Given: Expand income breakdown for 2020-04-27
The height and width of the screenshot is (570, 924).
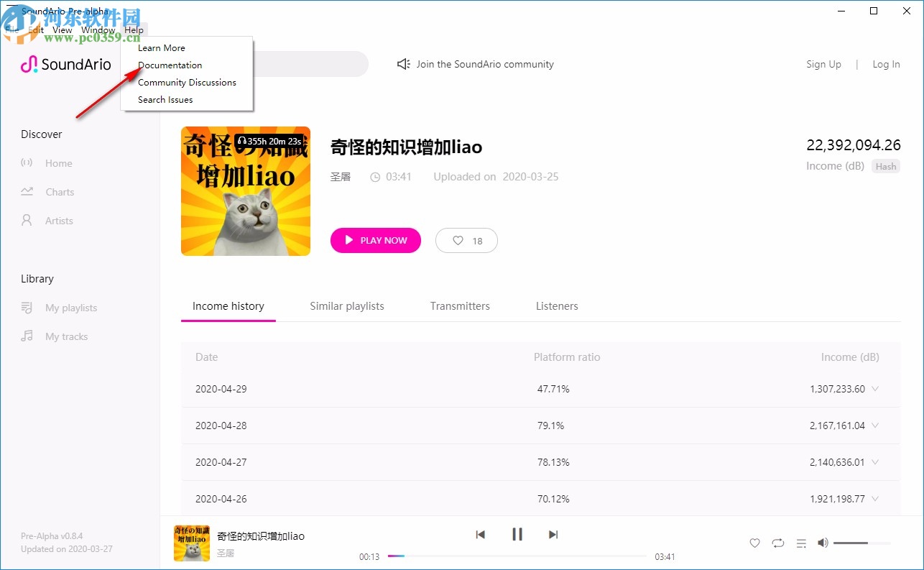Looking at the screenshot, I should click(876, 462).
